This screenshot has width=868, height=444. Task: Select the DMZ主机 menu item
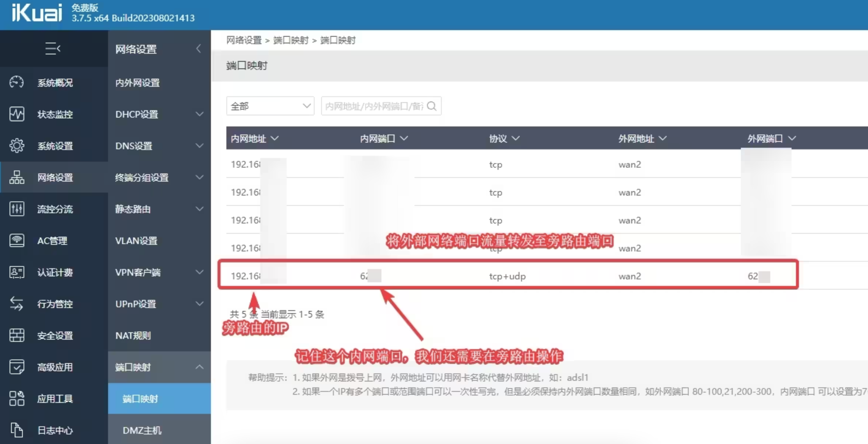click(x=142, y=430)
